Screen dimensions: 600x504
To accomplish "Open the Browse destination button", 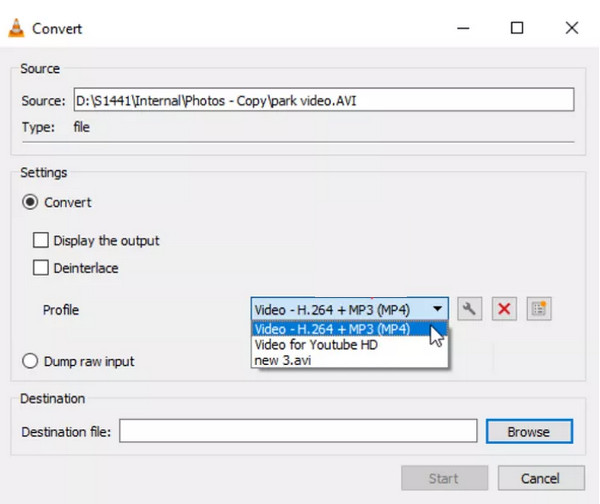I will click(x=529, y=432).
